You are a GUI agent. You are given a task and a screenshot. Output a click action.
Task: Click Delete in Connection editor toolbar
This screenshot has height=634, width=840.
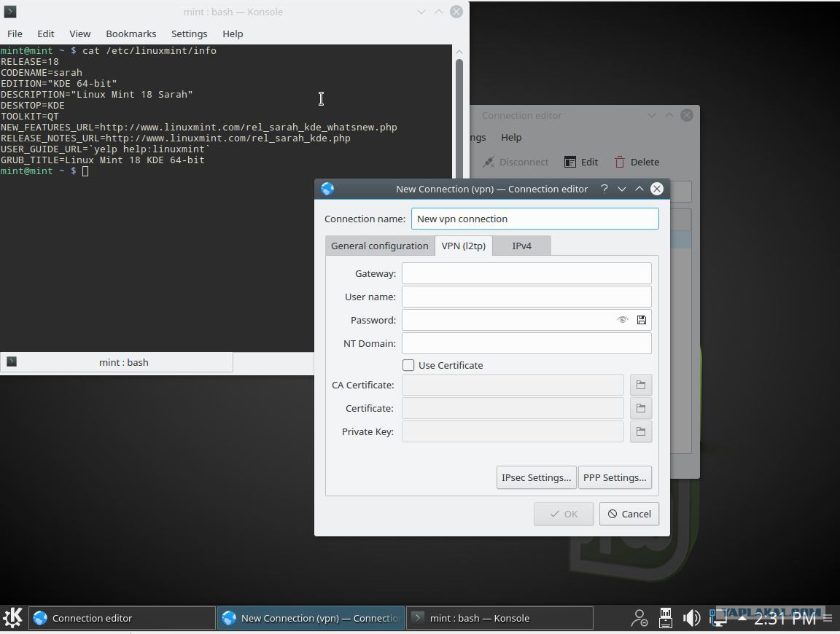point(637,163)
